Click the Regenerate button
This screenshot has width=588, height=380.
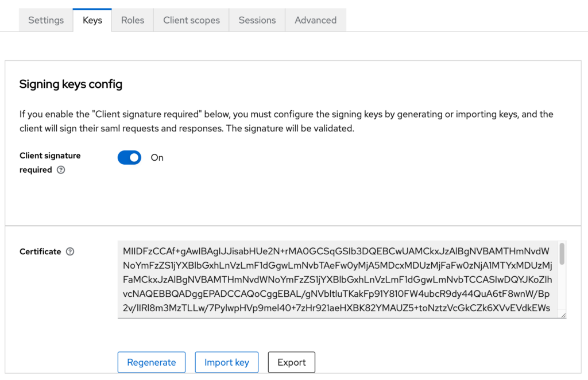click(152, 362)
